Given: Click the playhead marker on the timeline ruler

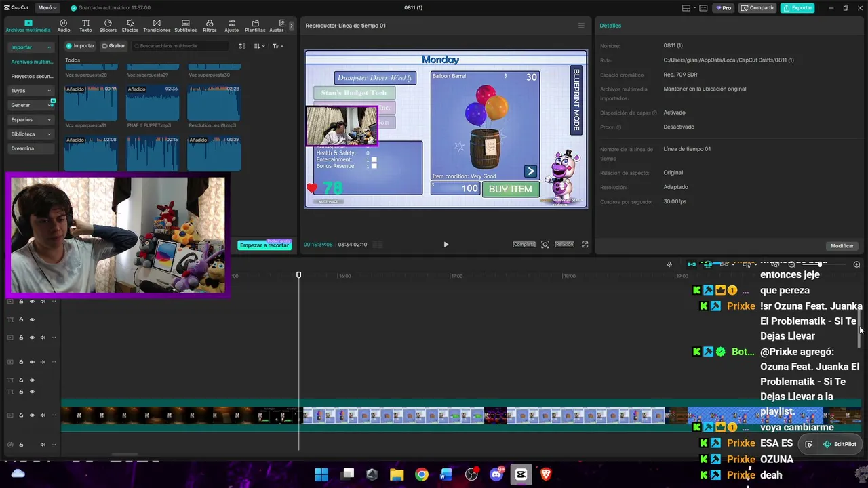Looking at the screenshot, I should pyautogui.click(x=298, y=275).
